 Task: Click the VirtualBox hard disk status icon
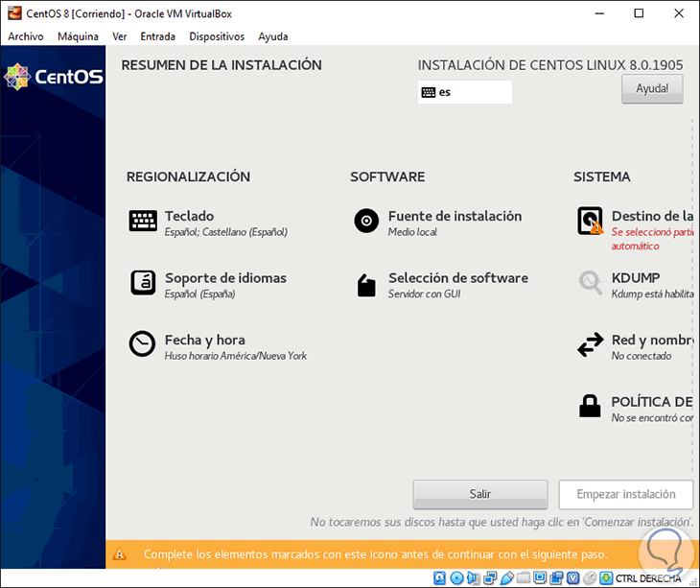(439, 578)
